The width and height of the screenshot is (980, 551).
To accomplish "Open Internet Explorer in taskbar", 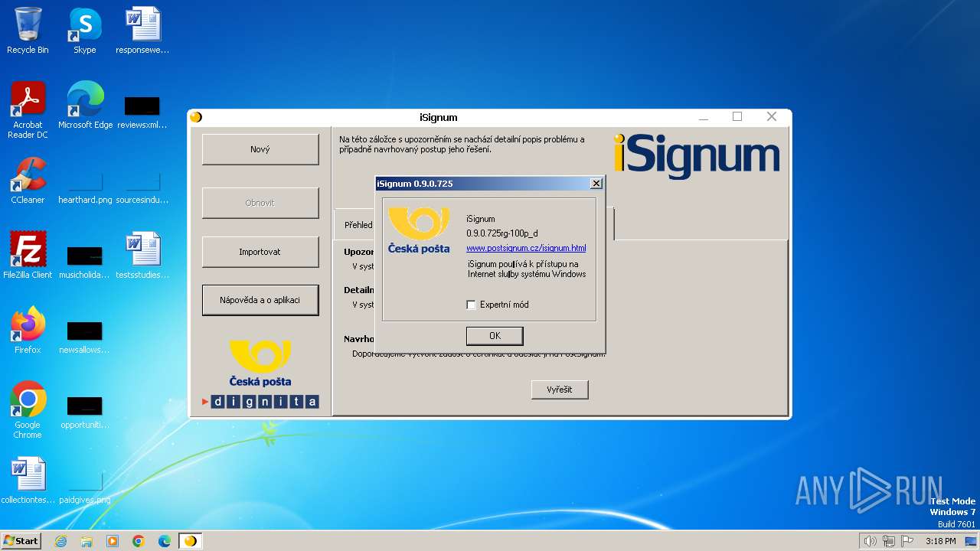I will [60, 541].
